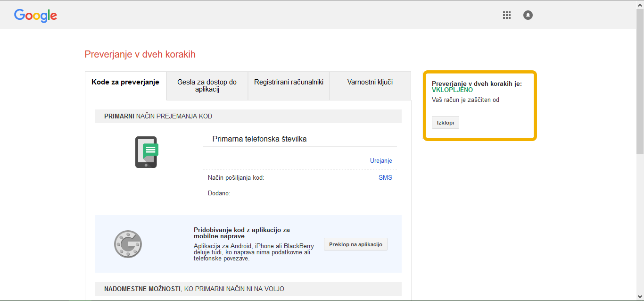
Task: Click the Urejanje link
Action: (x=381, y=161)
